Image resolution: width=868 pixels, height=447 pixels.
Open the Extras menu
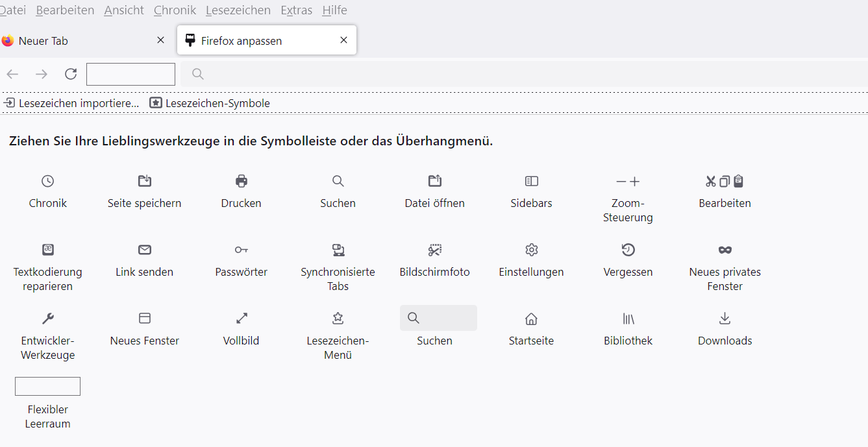click(297, 10)
